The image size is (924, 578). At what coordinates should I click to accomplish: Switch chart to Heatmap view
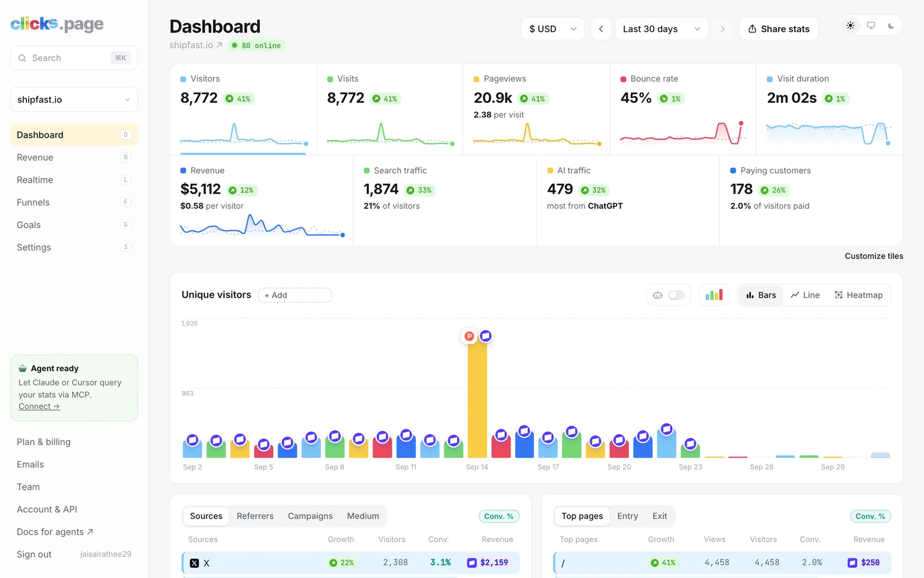(x=859, y=295)
